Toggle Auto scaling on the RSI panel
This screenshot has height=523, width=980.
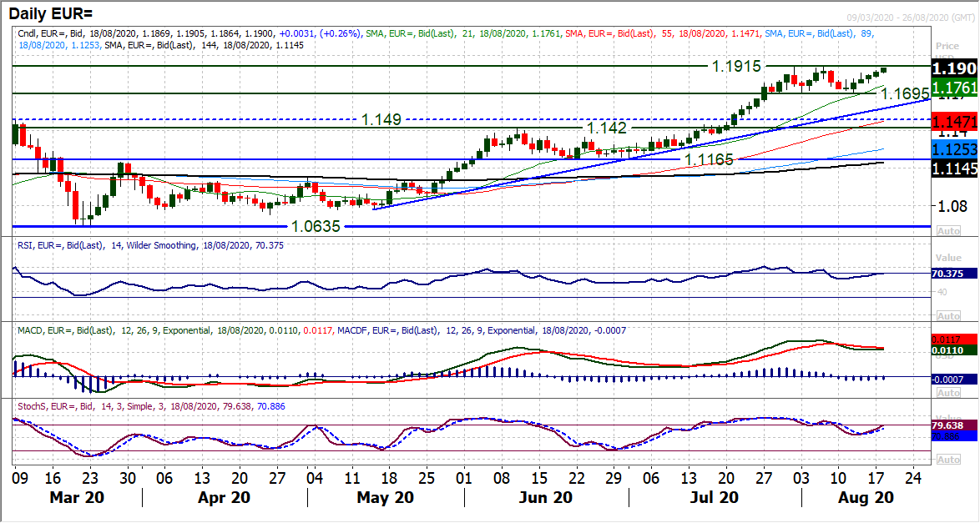pos(947,316)
